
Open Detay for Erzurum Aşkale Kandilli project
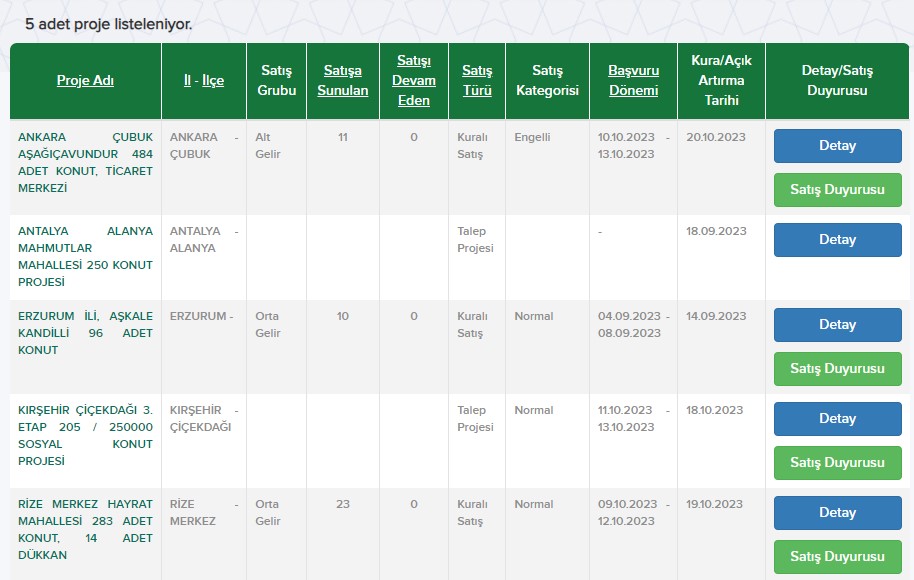838,325
